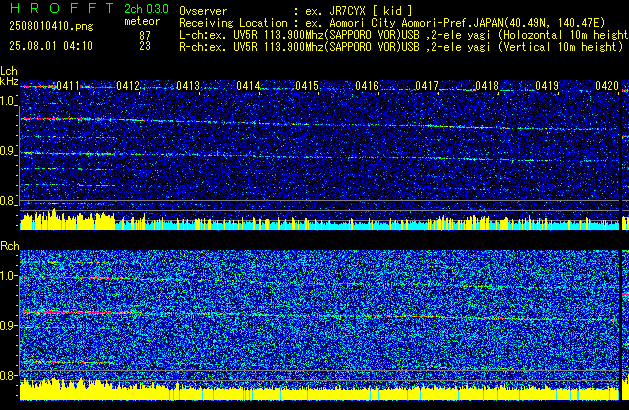629x410 pixels.
Task: Click the meteor label
Action: point(142,21)
